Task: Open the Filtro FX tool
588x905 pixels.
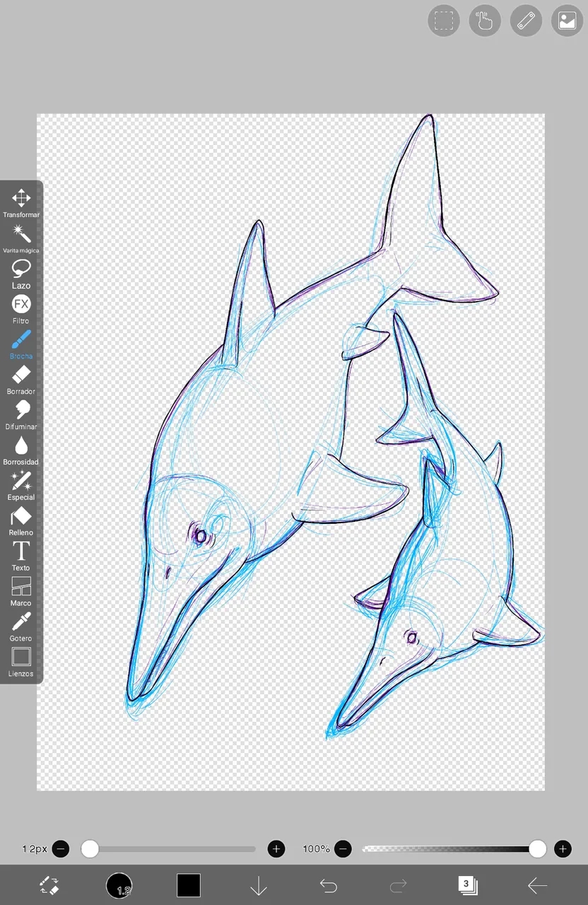Action: pyautogui.click(x=21, y=309)
